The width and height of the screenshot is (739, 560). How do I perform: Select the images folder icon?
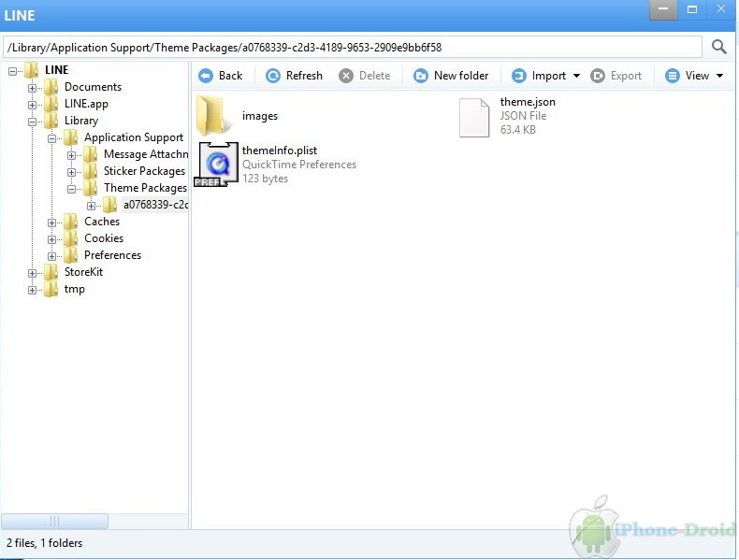point(213,115)
